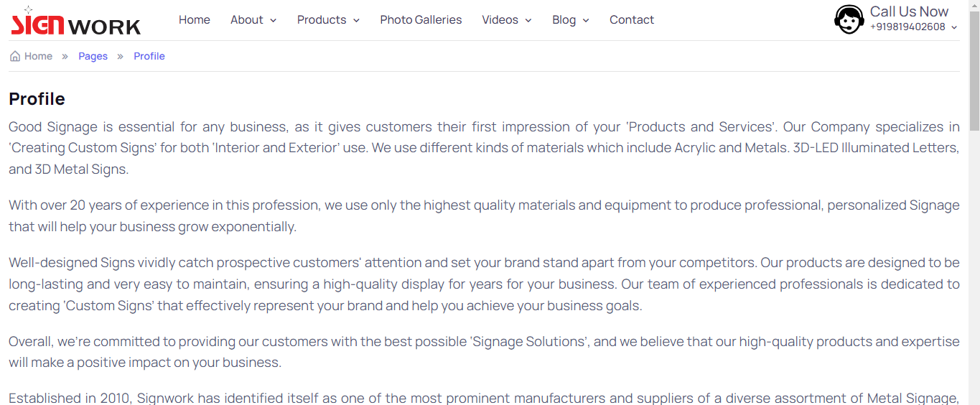
Task: Open the phone number dropdown arrow
Action: pyautogui.click(x=954, y=27)
